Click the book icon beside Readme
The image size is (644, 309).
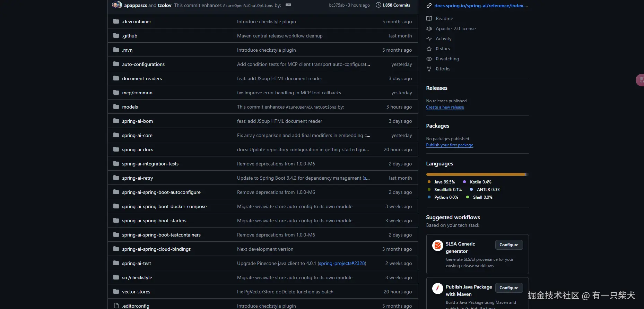[x=429, y=18]
